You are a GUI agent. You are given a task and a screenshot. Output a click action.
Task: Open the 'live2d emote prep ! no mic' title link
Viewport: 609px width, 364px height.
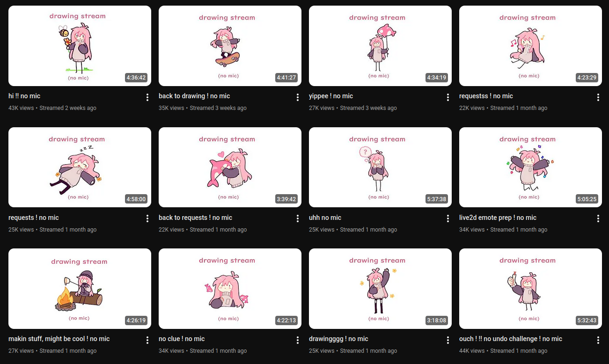pos(498,218)
